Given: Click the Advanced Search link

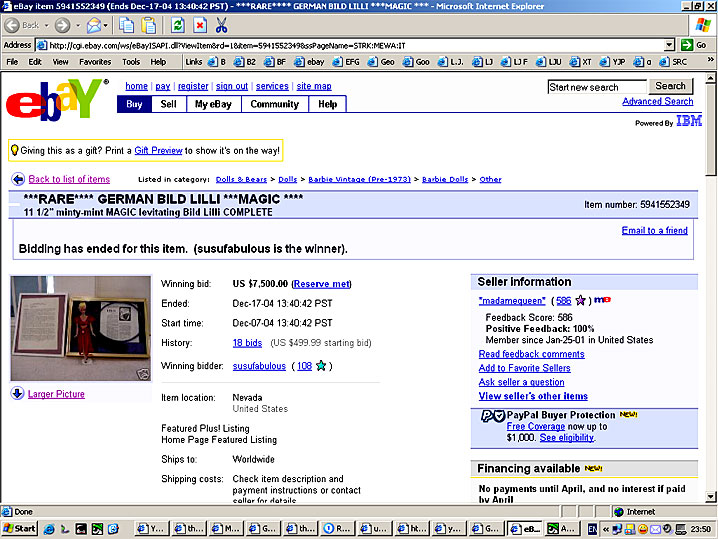Looking at the screenshot, I should pos(658,101).
